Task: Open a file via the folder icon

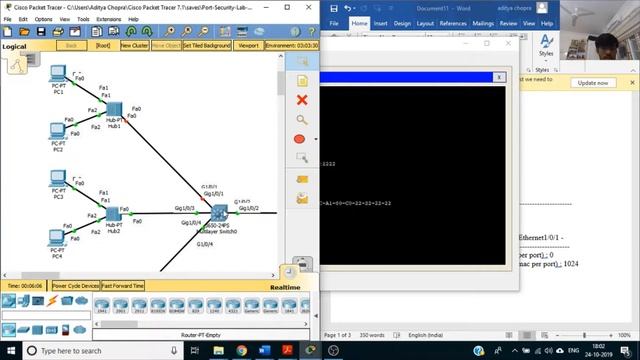Action: (24, 31)
